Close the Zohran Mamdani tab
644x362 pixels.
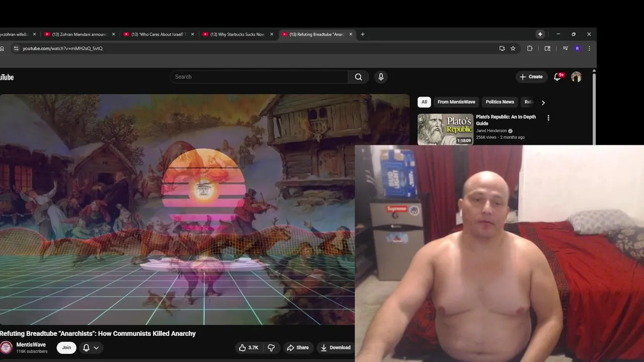(x=113, y=34)
